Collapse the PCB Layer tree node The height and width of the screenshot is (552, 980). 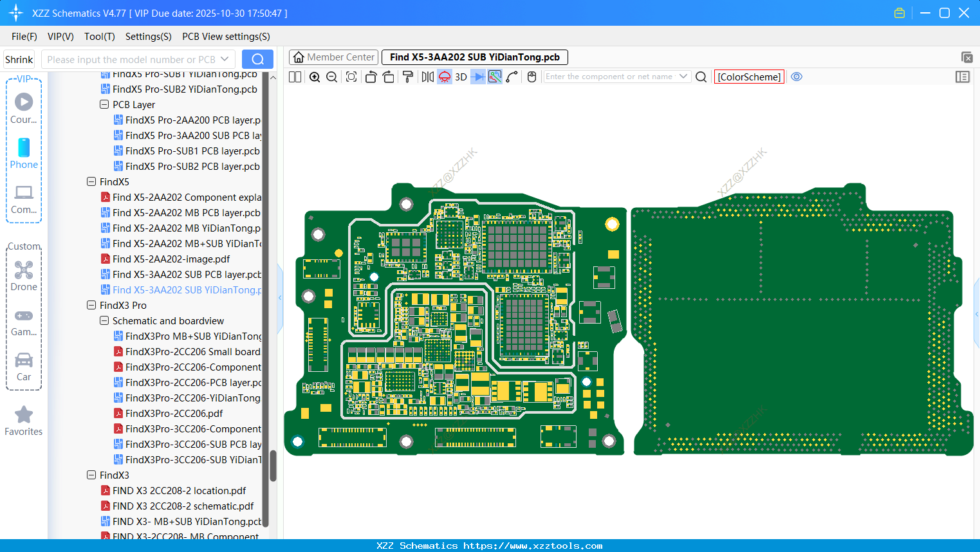(x=104, y=105)
